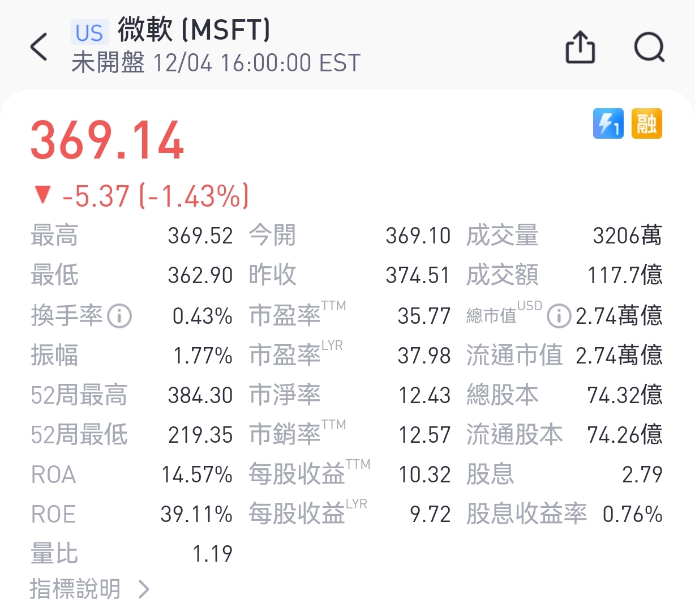Image resolution: width=695 pixels, height=616 pixels.
Task: Tap the 369.14 current price
Action: [108, 140]
